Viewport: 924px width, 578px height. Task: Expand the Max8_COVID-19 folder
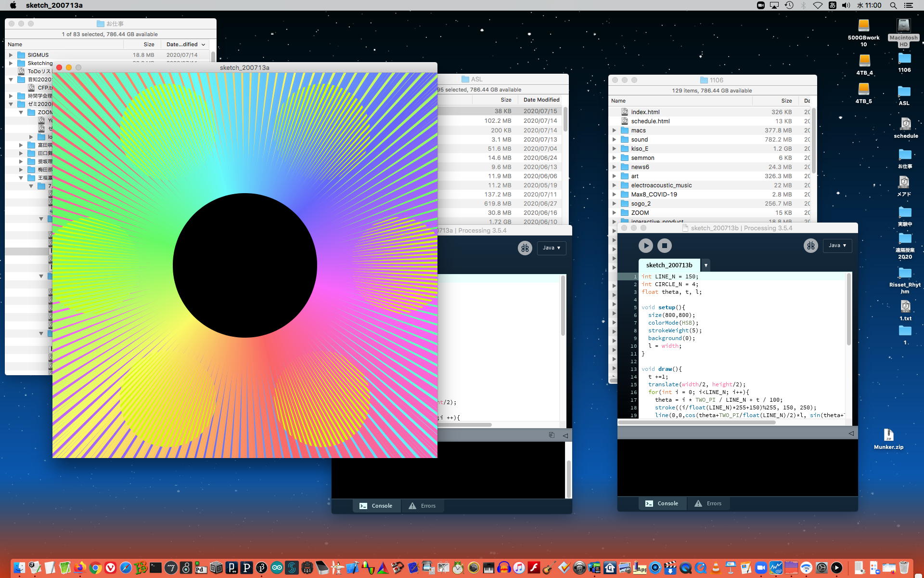pyautogui.click(x=614, y=195)
